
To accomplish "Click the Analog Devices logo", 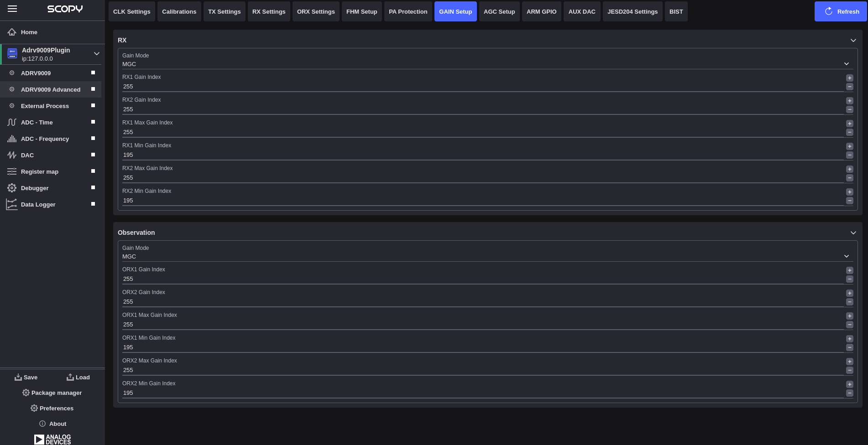I will 52,439.
